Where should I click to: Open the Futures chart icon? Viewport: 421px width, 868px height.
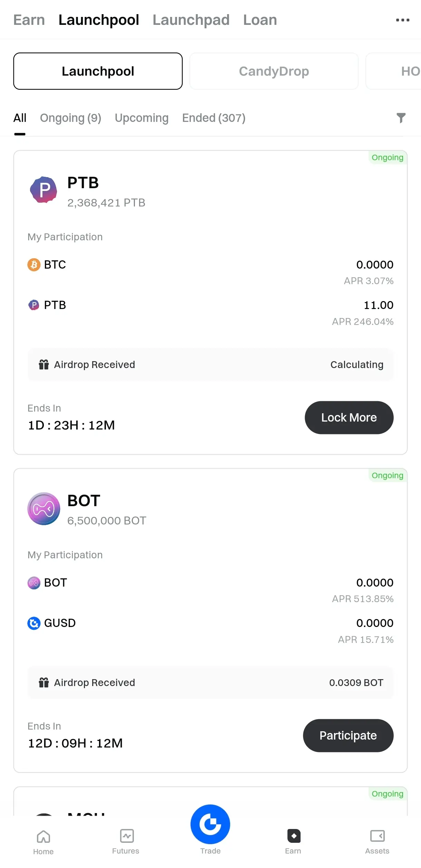(x=127, y=836)
